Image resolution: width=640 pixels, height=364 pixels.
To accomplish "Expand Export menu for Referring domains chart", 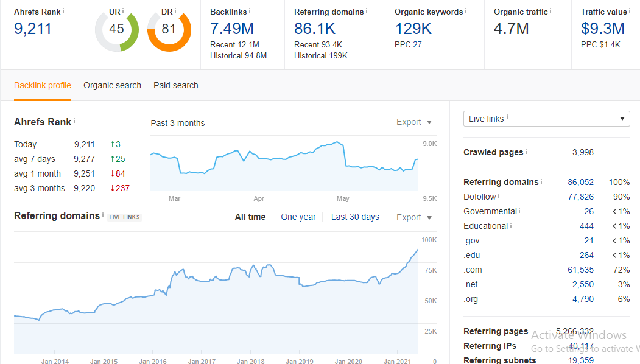I will click(x=414, y=217).
